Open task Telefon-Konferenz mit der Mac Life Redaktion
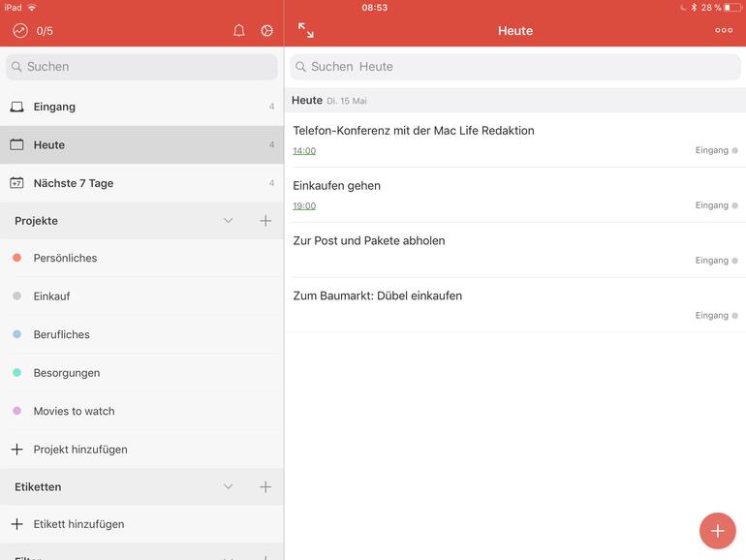This screenshot has width=746, height=560. [x=515, y=140]
